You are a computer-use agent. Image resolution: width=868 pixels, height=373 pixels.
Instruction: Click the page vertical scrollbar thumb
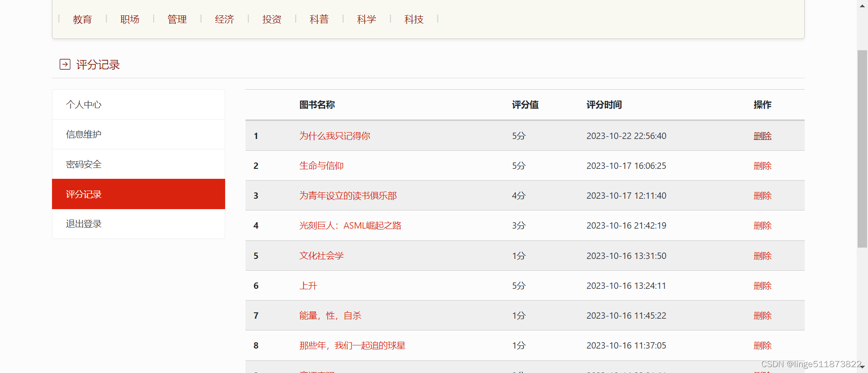(862, 149)
